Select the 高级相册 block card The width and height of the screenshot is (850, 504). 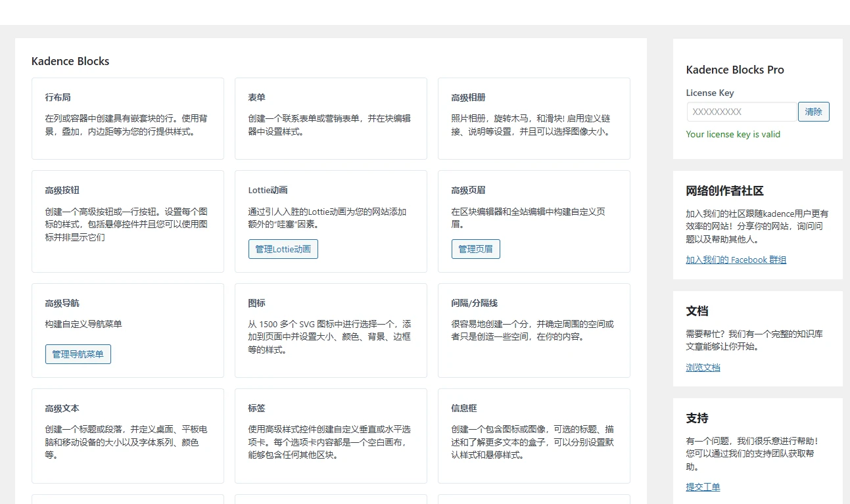(534, 118)
